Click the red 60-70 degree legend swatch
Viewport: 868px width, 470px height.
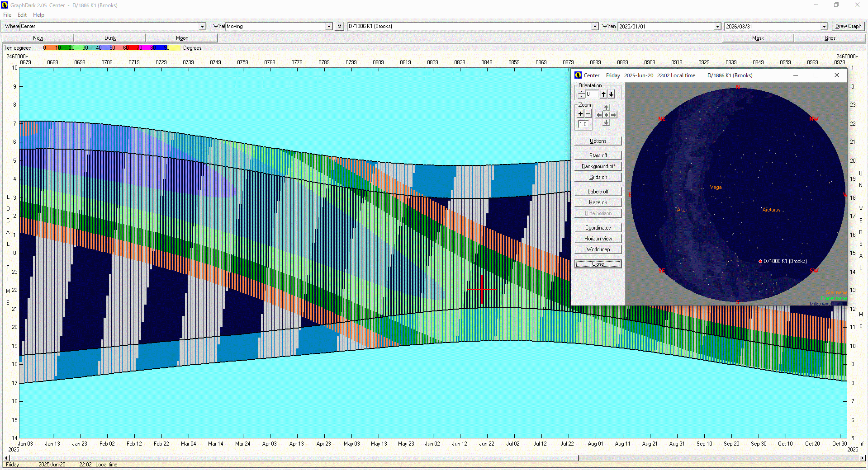point(133,48)
